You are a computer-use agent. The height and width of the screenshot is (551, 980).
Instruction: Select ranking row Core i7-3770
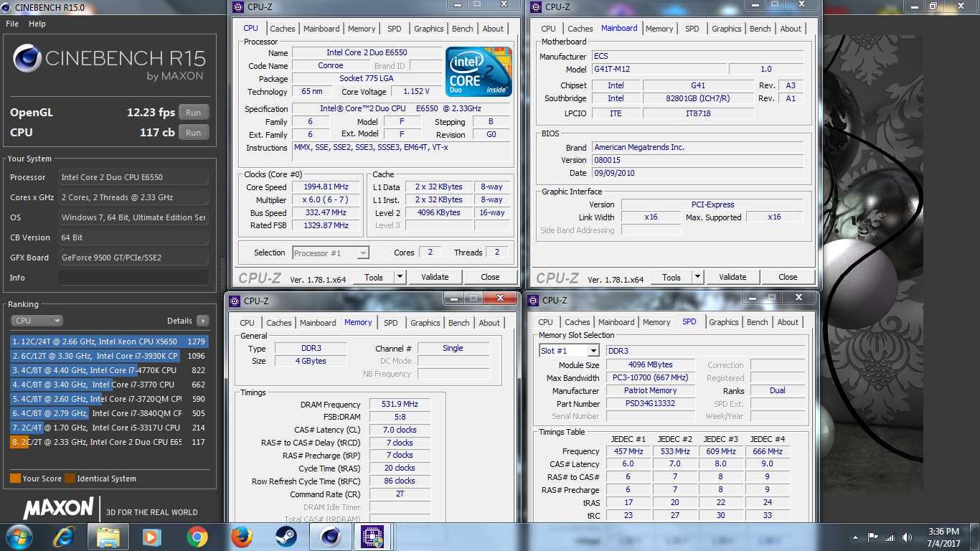[109, 385]
